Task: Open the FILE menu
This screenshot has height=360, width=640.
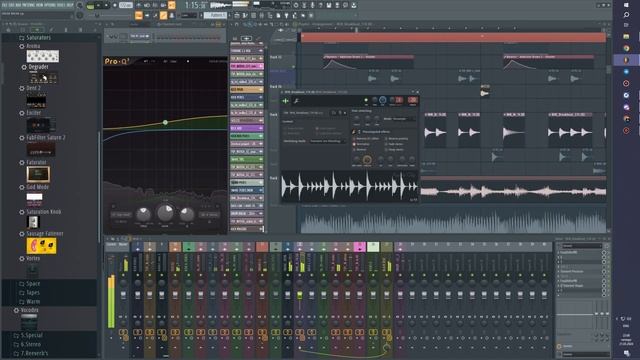Action: pyautogui.click(x=5, y=5)
